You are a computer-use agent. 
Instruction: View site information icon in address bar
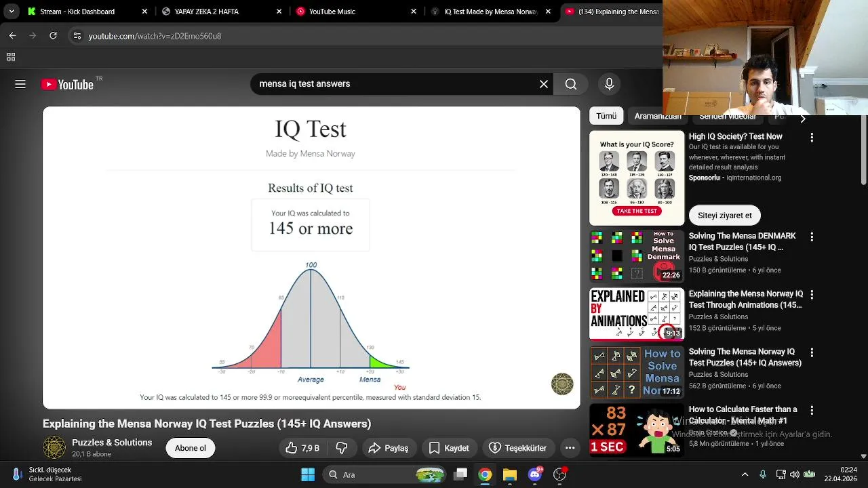pos(77,36)
